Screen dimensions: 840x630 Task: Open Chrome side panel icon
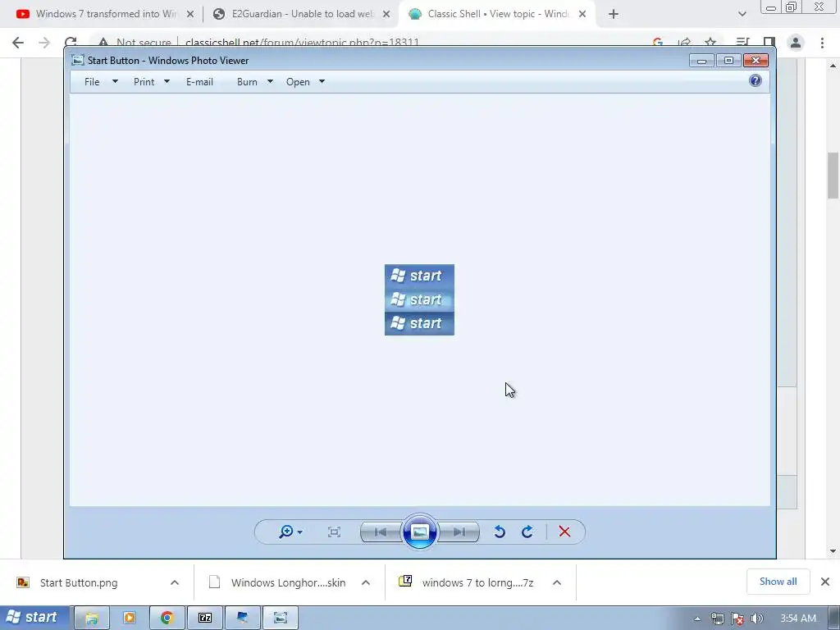pos(769,43)
